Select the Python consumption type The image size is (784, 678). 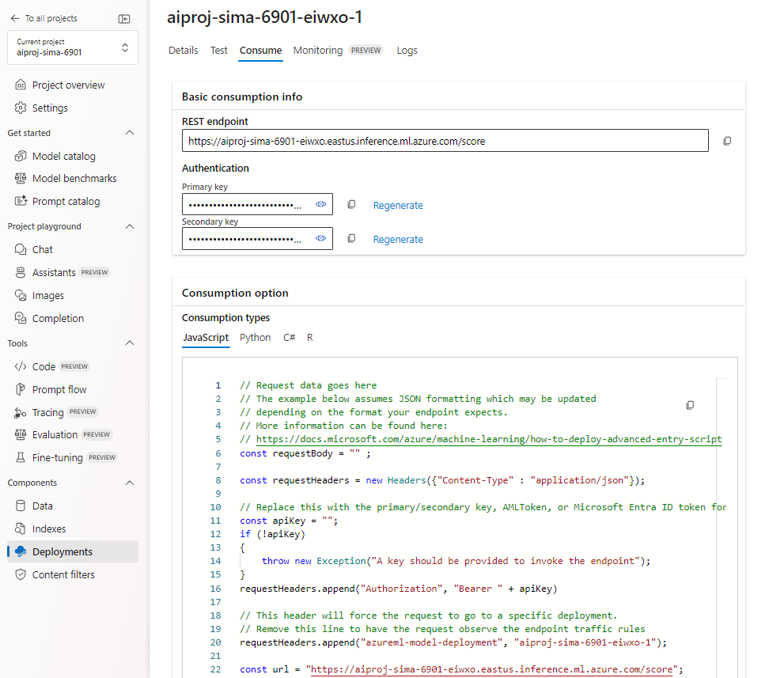point(255,338)
